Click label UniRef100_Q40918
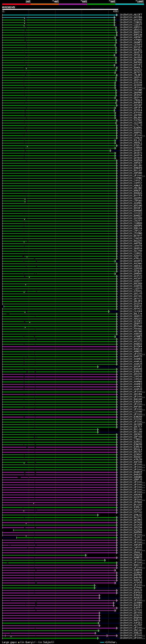The height and width of the screenshot is (644, 146). (x=131, y=58)
